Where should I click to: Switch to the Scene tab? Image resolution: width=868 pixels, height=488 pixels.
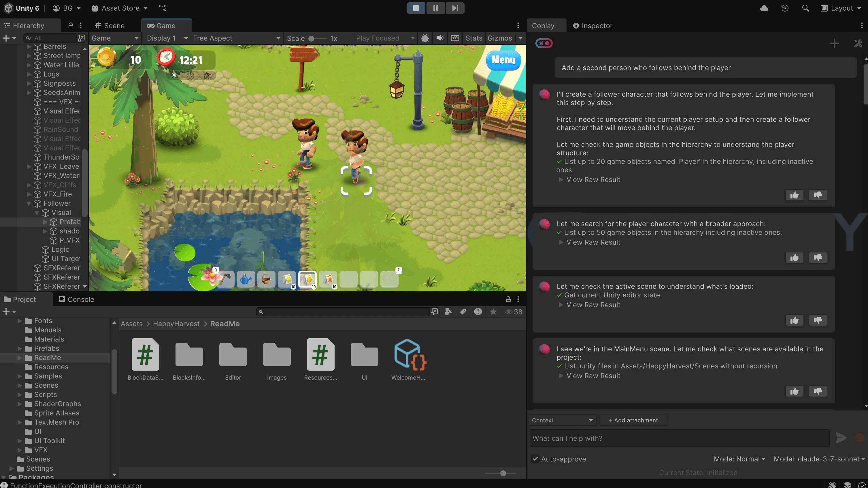110,26
